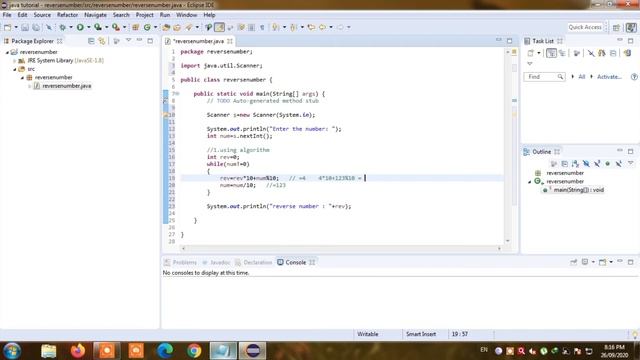Toggle Hide Non-Public Members in Outline
The image size is (640, 360).
pyautogui.click(x=608, y=164)
